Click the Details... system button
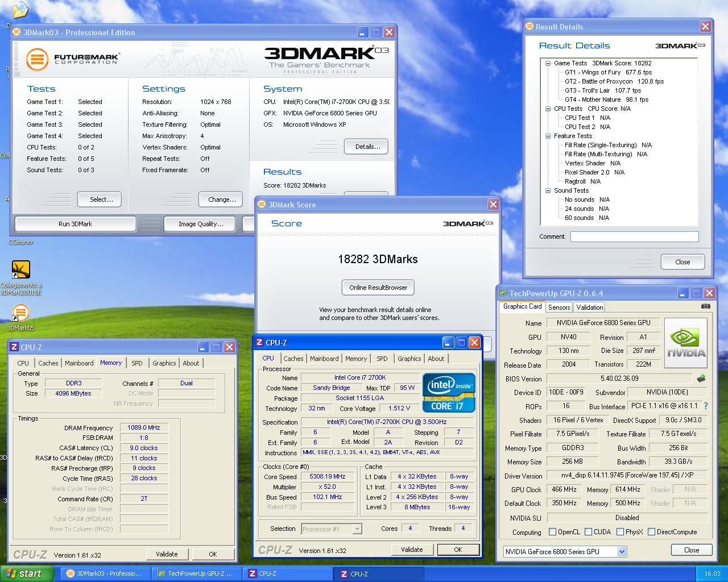Screen dimensions: 728x582 pyautogui.click(x=367, y=147)
